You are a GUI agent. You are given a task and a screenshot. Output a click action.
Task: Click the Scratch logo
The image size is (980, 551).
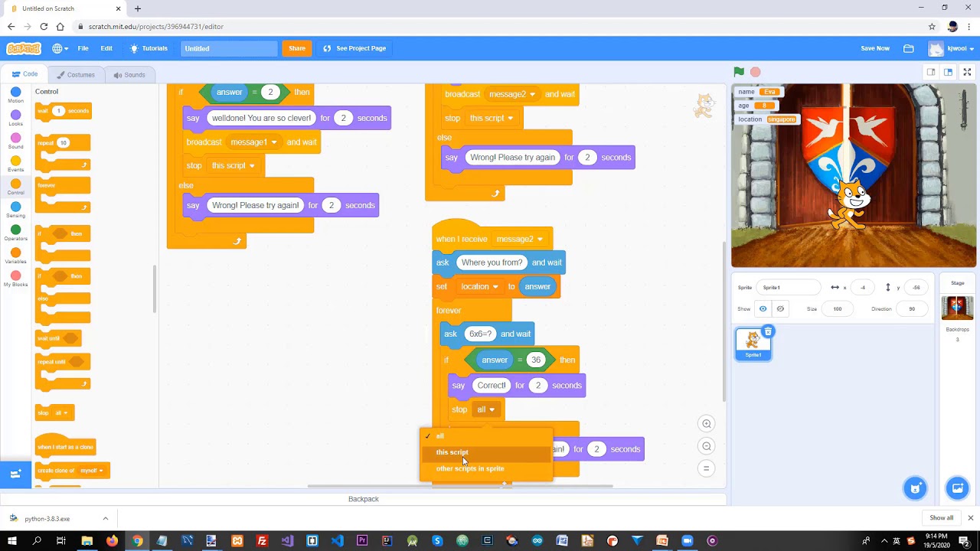coord(24,48)
